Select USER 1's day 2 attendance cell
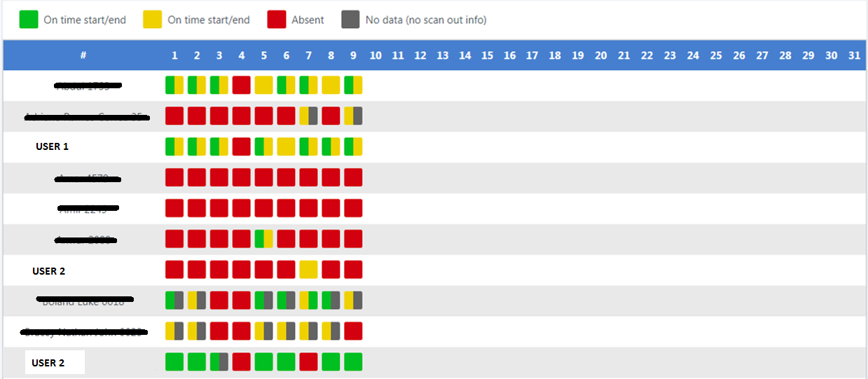 click(197, 146)
